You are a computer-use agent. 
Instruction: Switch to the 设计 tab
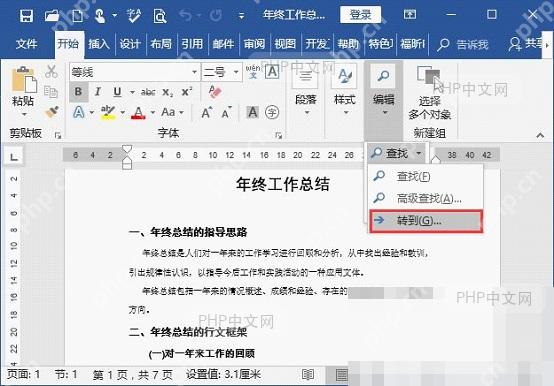[130, 44]
